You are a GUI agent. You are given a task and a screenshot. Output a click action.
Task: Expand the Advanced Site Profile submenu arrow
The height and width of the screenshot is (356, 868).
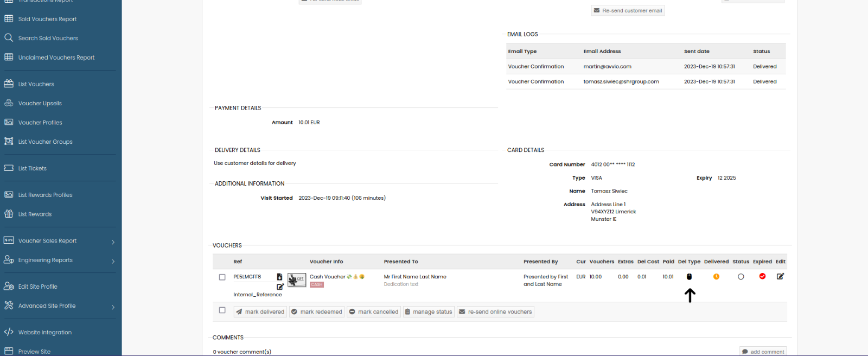113,307
